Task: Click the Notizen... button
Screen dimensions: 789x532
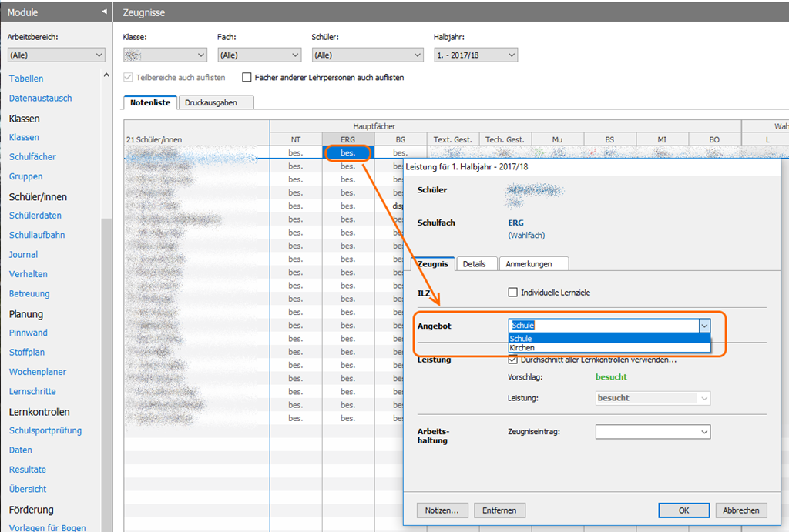Action: (442, 510)
